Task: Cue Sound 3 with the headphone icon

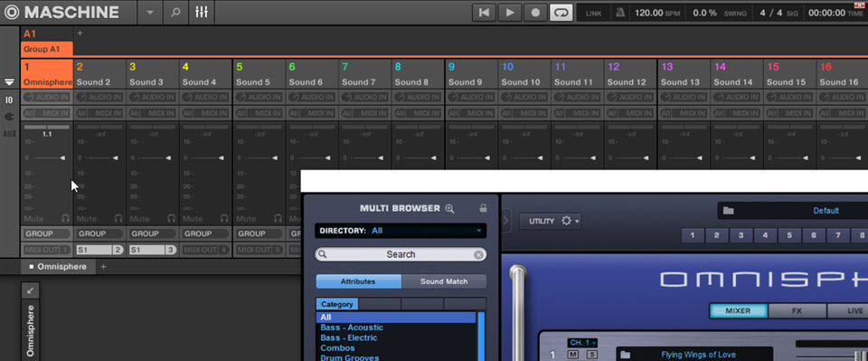Action: [x=172, y=219]
